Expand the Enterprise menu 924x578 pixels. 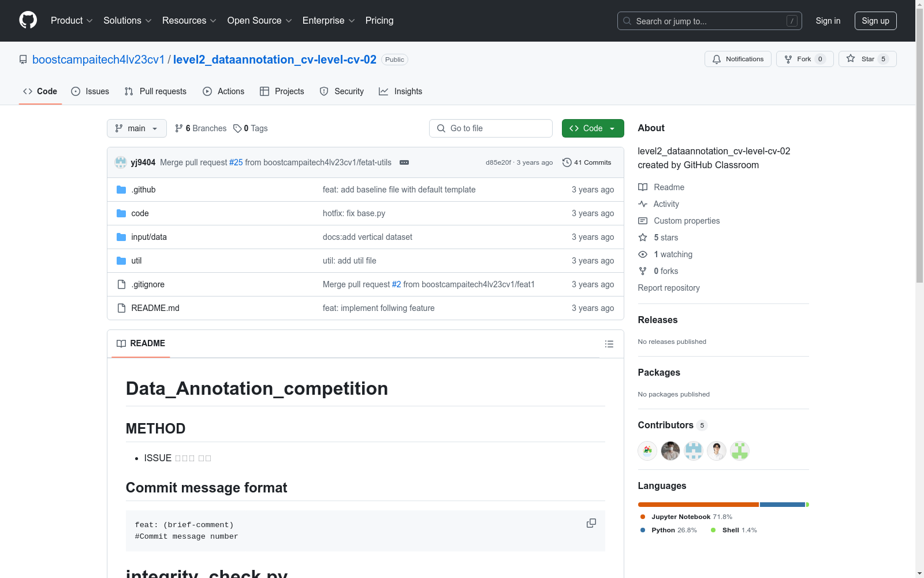329,21
